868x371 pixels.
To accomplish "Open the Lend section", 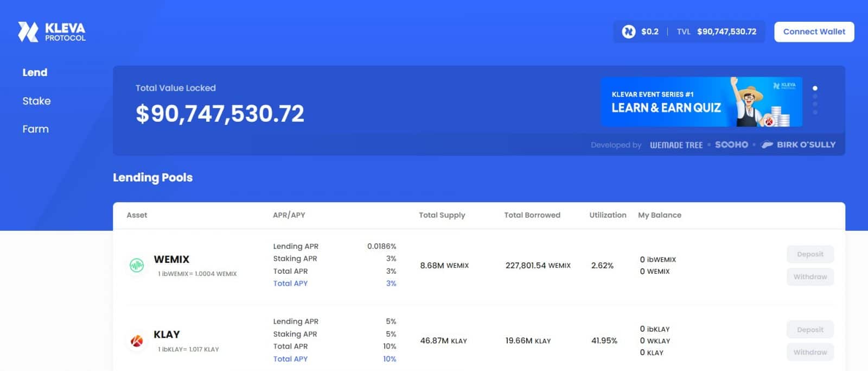I will pyautogui.click(x=35, y=72).
